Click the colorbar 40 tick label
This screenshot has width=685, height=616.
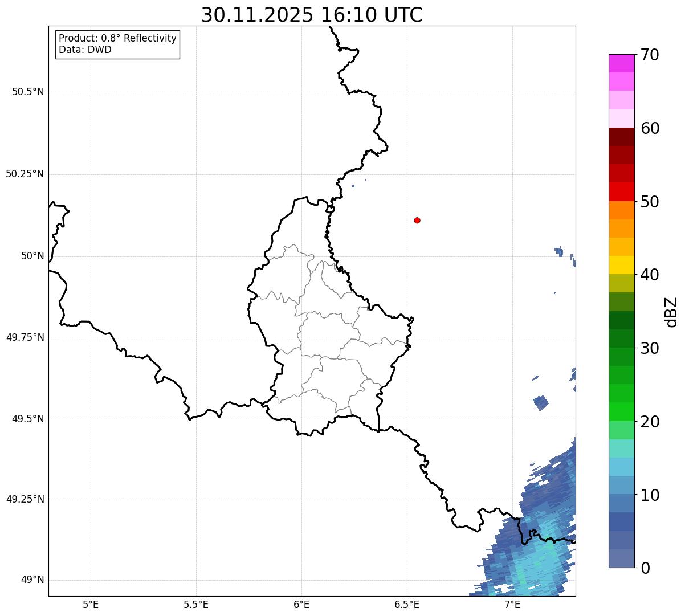coord(649,275)
